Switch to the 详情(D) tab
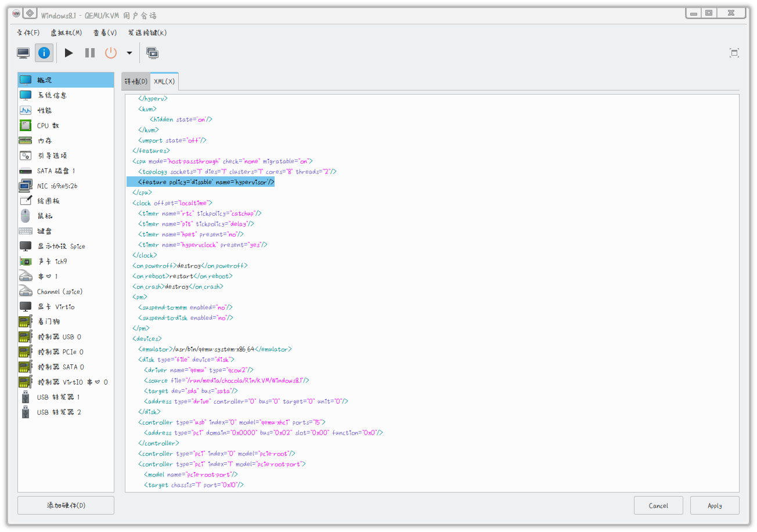 tap(136, 82)
